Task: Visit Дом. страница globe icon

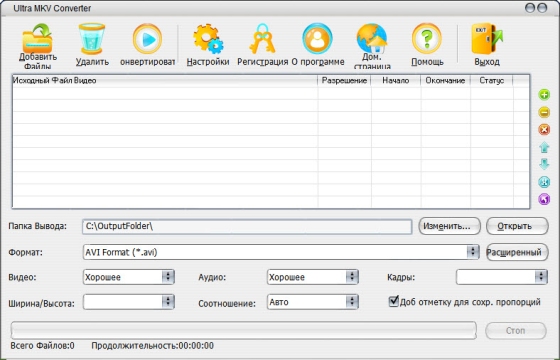Action: point(372,38)
